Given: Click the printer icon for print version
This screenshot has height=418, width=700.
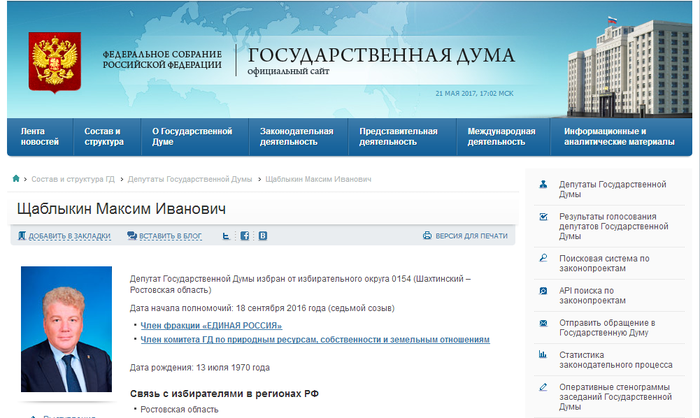Looking at the screenshot, I should [x=427, y=235].
